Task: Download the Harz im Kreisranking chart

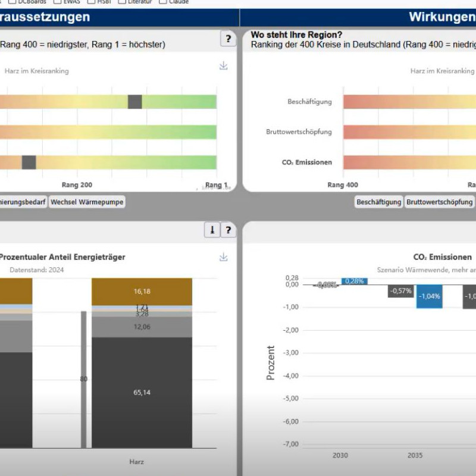Action: click(224, 65)
